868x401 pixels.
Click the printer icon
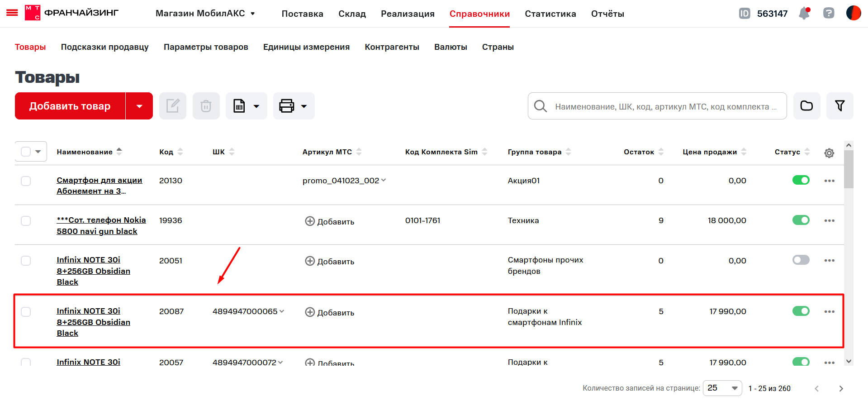[287, 106]
